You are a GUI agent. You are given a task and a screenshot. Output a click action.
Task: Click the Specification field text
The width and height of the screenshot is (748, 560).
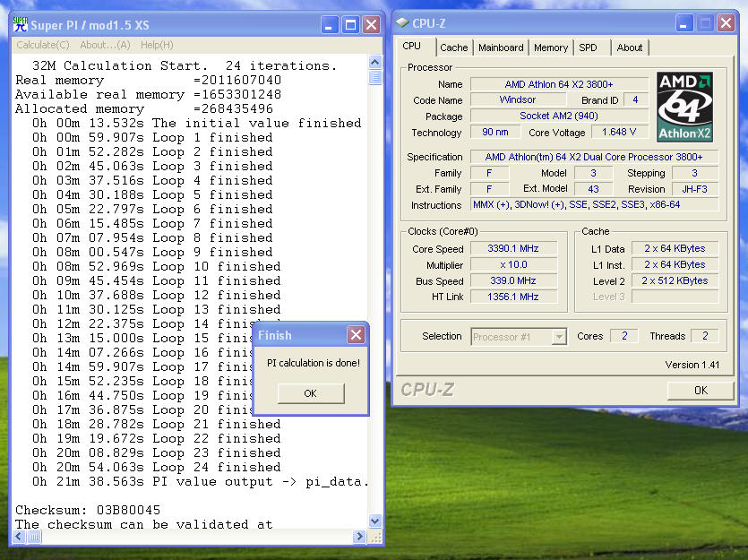(x=594, y=157)
